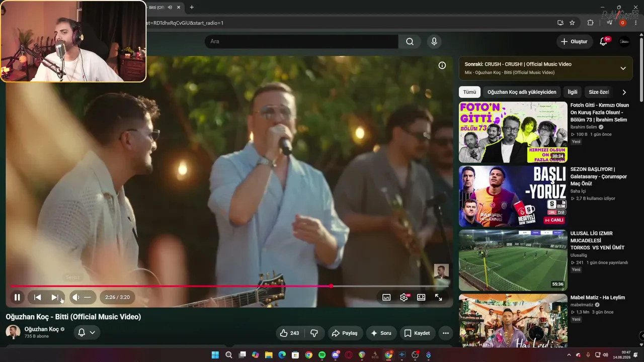Viewport: 644px width, 362px height.
Task: Expand the Sonraki mix playlist panel
Action: pos(623,68)
